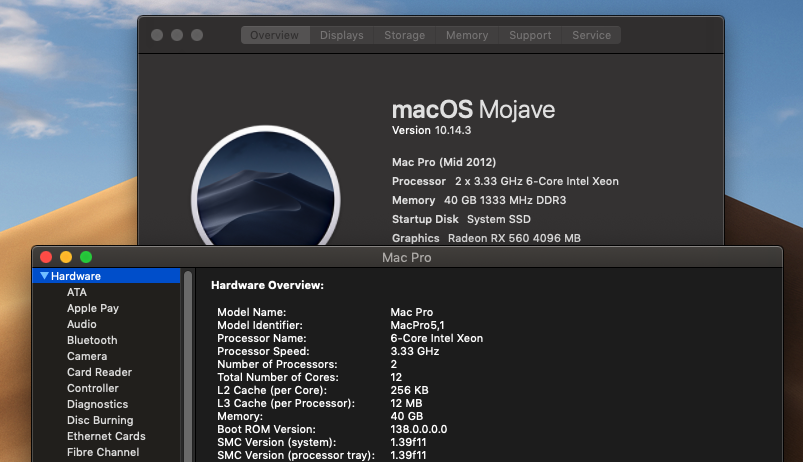The width and height of the screenshot is (803, 462).
Task: Select Fibre Channel in the sidebar
Action: tap(103, 452)
